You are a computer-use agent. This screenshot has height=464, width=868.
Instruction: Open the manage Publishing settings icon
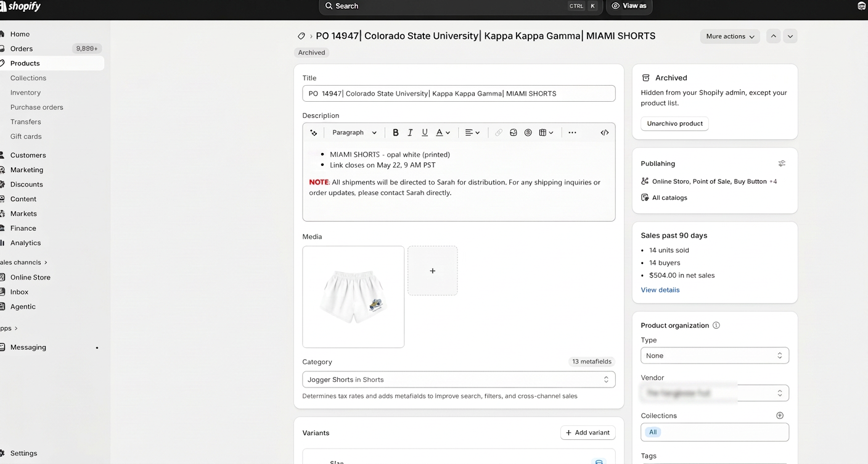click(x=782, y=164)
